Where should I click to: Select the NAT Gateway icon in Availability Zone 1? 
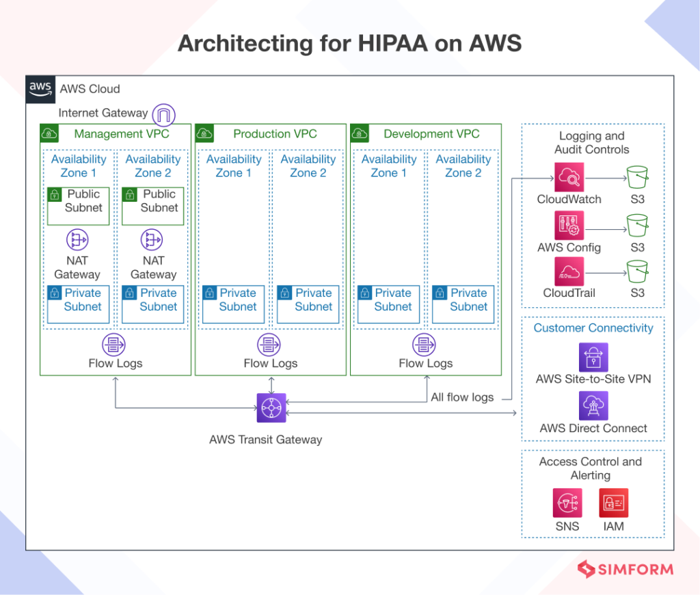coord(77,240)
